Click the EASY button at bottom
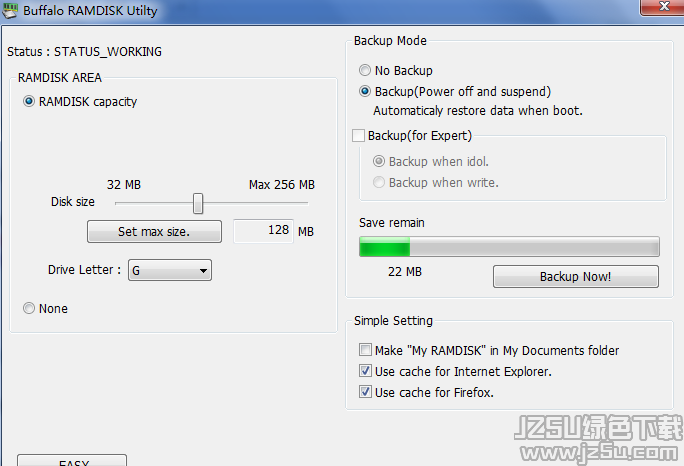 coord(72,460)
